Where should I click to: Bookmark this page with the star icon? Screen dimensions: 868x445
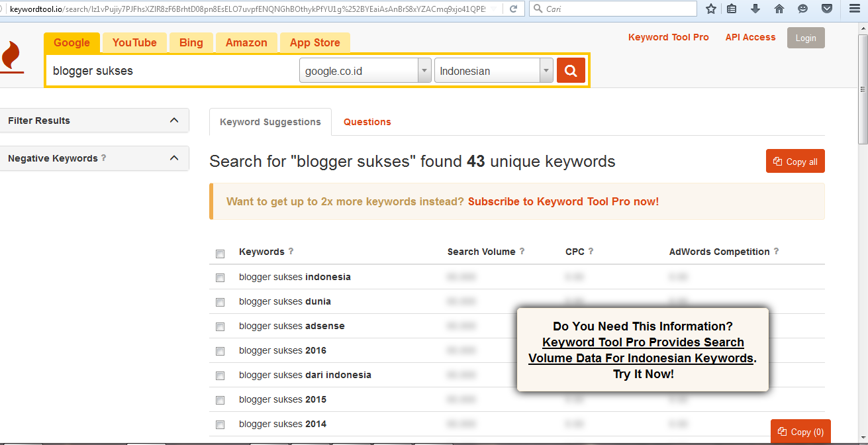pos(711,9)
